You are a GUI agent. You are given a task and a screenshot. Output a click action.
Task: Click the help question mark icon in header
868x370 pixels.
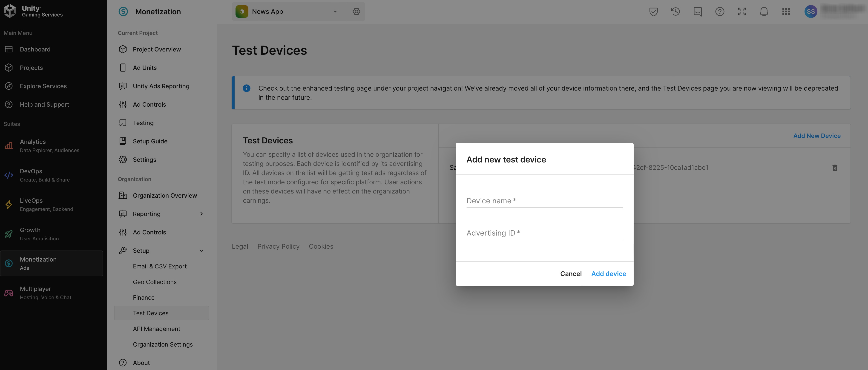pyautogui.click(x=719, y=12)
